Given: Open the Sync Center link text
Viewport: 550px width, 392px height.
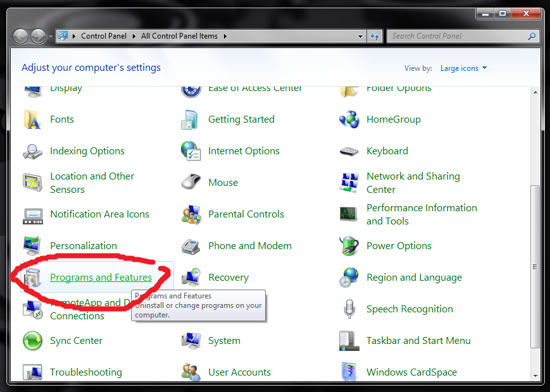Looking at the screenshot, I should tap(77, 341).
